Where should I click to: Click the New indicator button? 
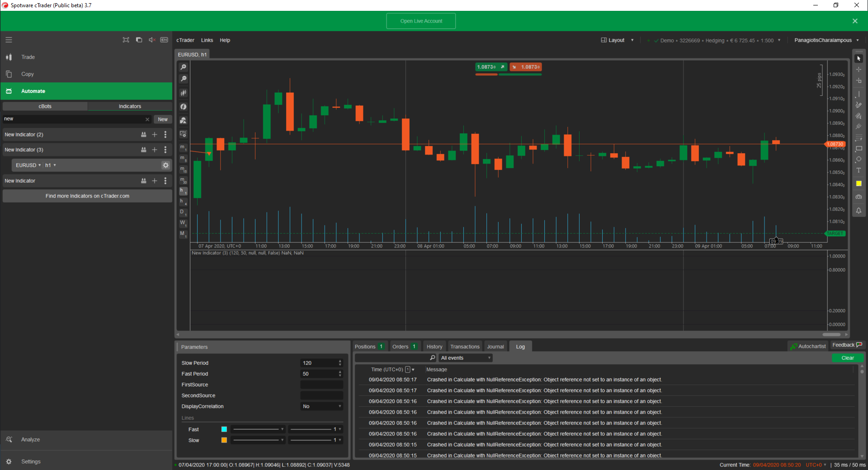pos(163,119)
